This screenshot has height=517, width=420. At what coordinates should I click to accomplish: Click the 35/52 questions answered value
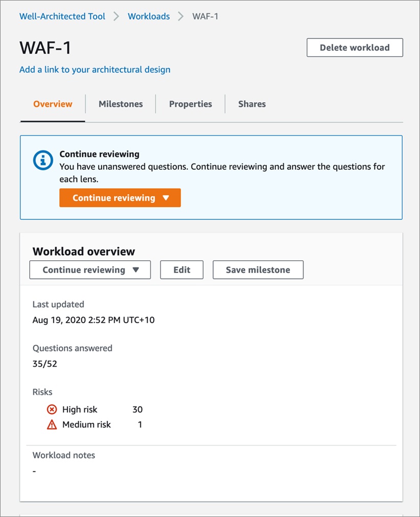(x=45, y=364)
